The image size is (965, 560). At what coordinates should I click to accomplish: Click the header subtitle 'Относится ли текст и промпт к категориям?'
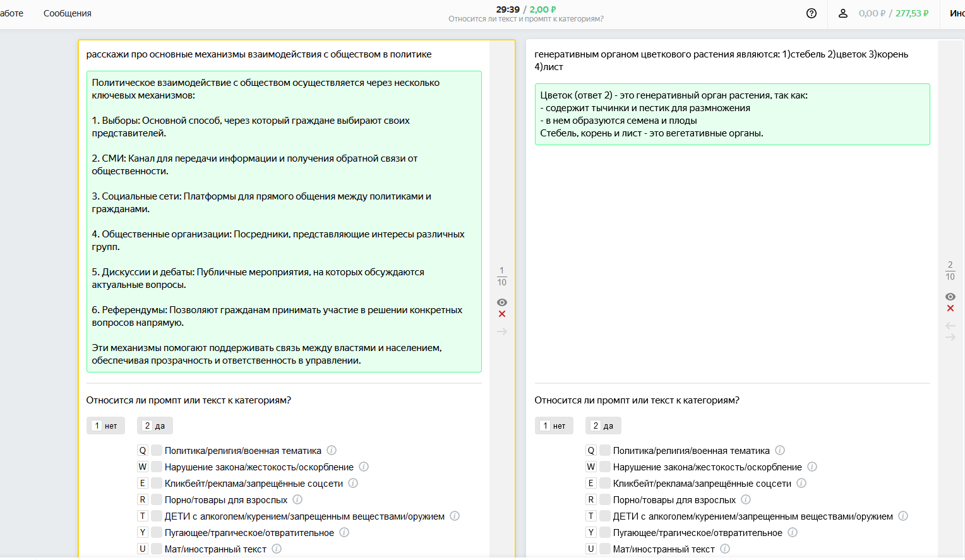526,19
